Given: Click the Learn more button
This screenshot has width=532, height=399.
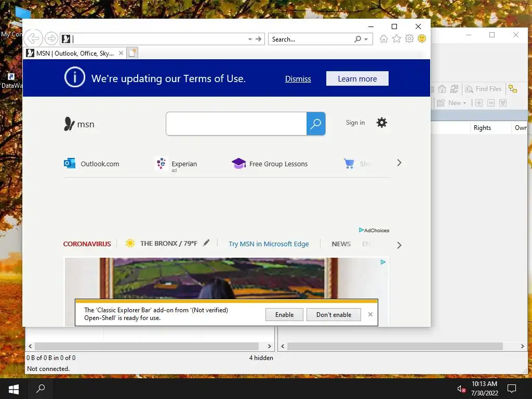Looking at the screenshot, I should pos(357,79).
